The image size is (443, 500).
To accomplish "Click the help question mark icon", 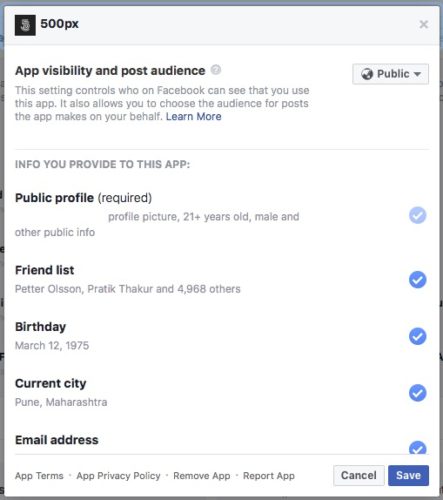I will click(216, 70).
